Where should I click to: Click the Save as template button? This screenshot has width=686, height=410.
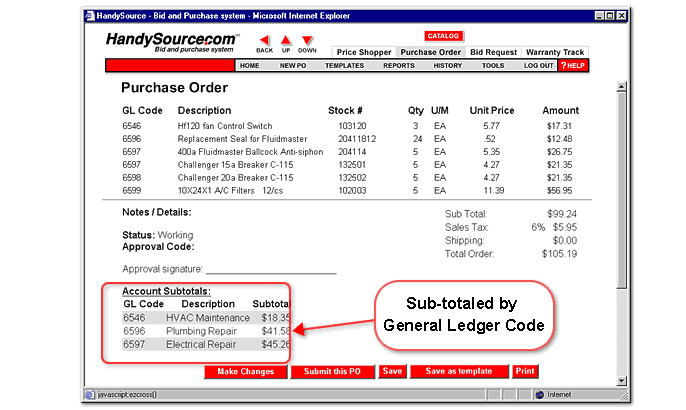(459, 371)
